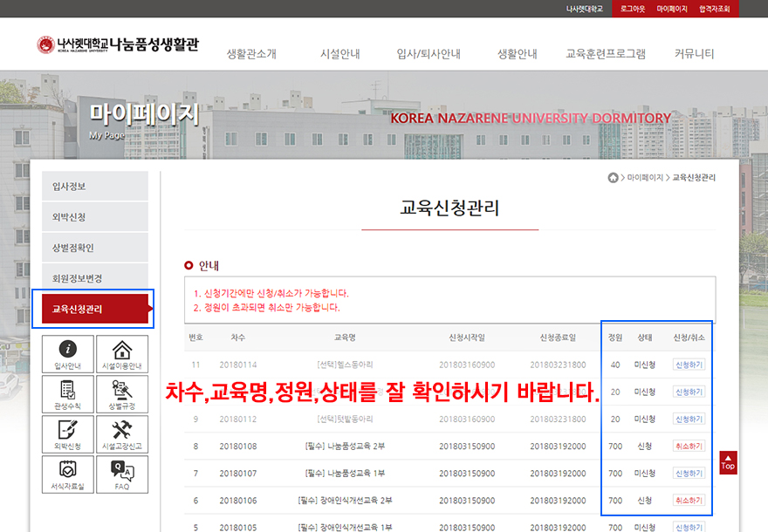Click 로그아웃 link
The height and width of the screenshot is (532, 768).
[633, 9]
